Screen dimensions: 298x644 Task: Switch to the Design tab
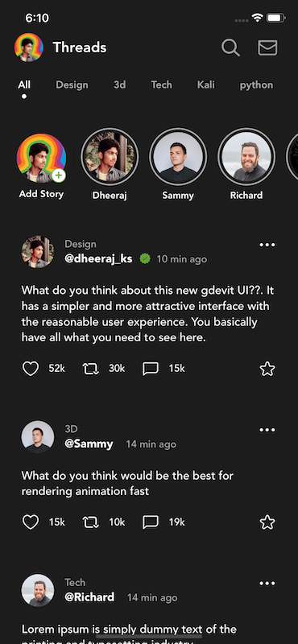[x=72, y=85]
